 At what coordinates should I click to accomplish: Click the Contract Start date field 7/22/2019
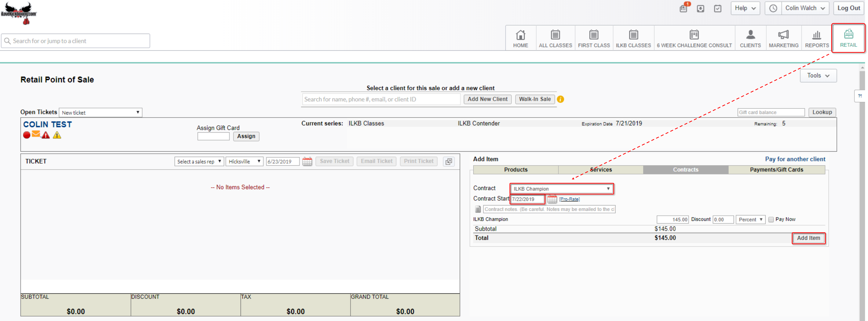point(527,199)
